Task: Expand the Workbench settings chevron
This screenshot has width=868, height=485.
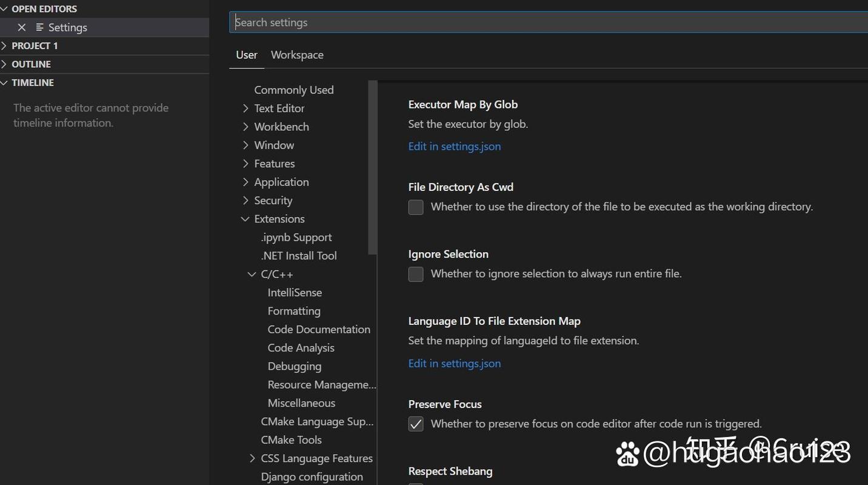Action: [245, 127]
